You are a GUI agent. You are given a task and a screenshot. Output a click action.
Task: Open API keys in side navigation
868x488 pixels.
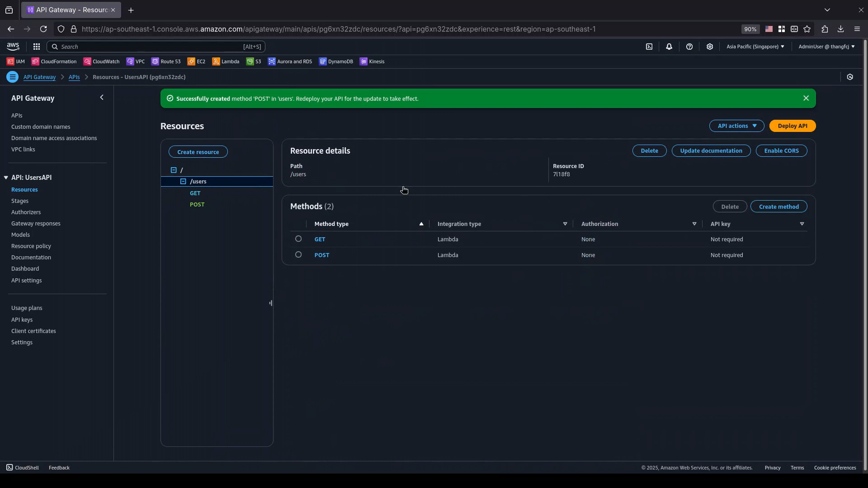point(22,319)
